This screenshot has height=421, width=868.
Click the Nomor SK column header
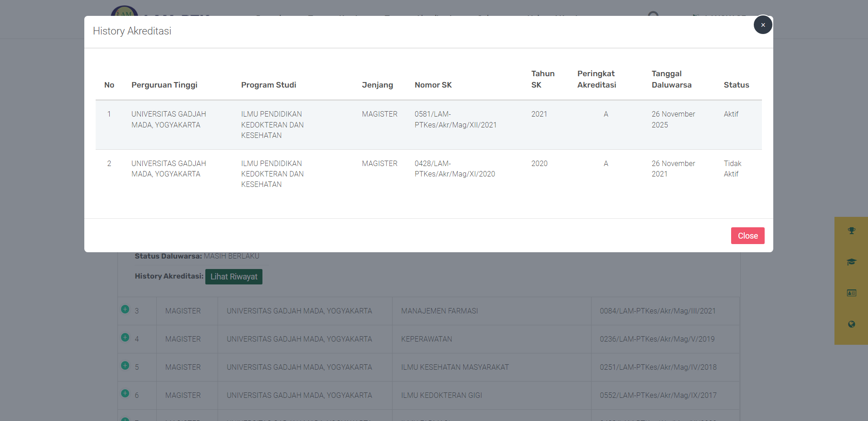pos(433,85)
